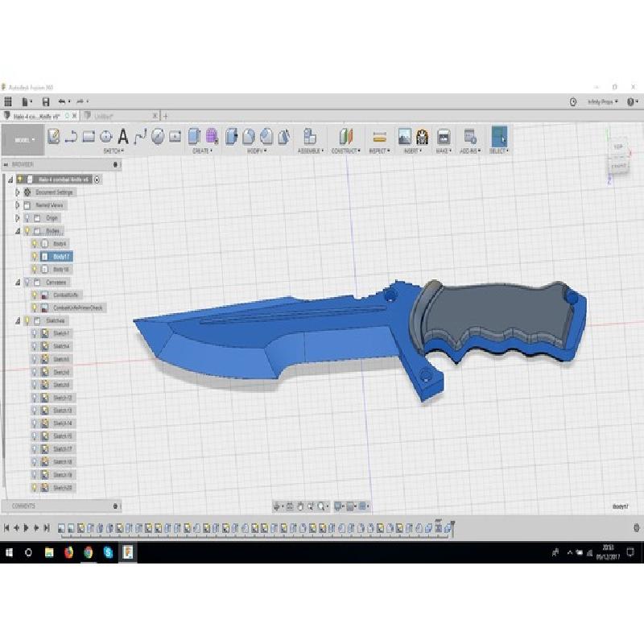Collapse the Canvases folder
This screenshot has height=644, width=644.
(x=18, y=283)
